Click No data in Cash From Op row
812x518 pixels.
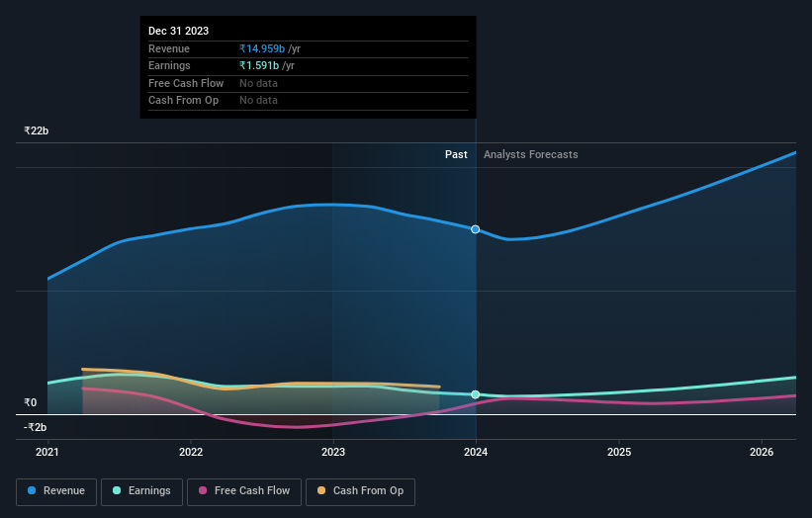tap(258, 101)
